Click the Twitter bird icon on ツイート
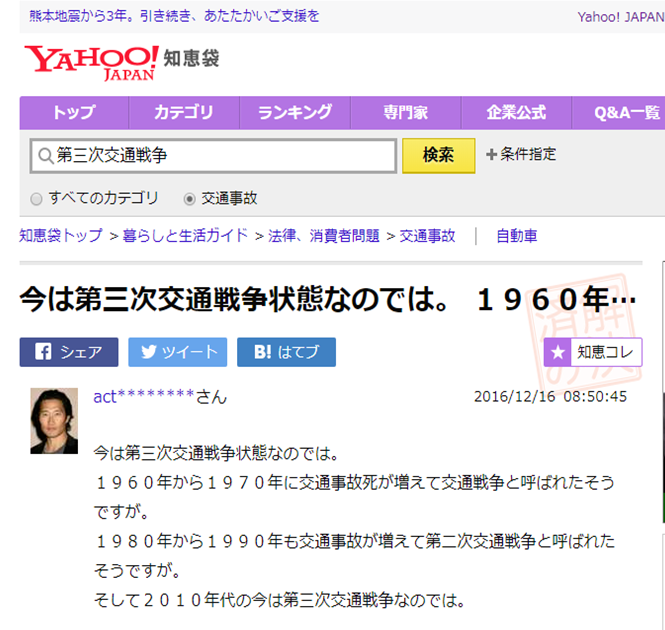Screen dimensions: 665x630 tap(148, 352)
